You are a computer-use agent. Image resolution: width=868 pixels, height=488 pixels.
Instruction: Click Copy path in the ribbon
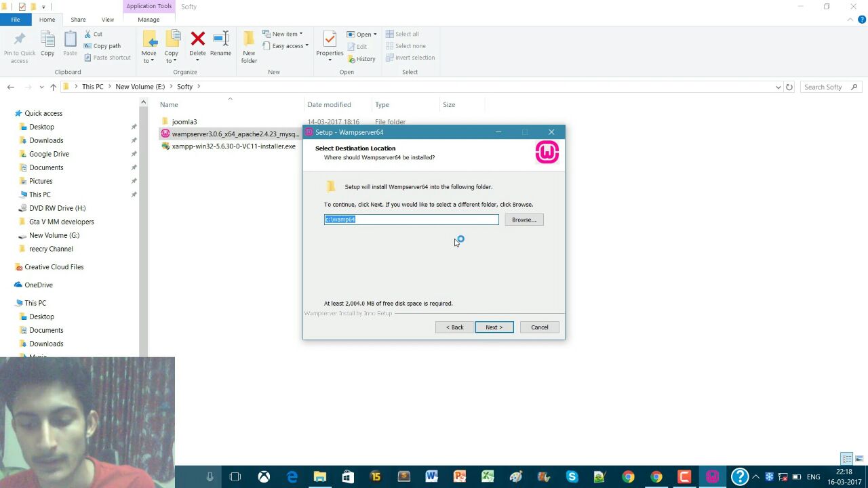[102, 46]
